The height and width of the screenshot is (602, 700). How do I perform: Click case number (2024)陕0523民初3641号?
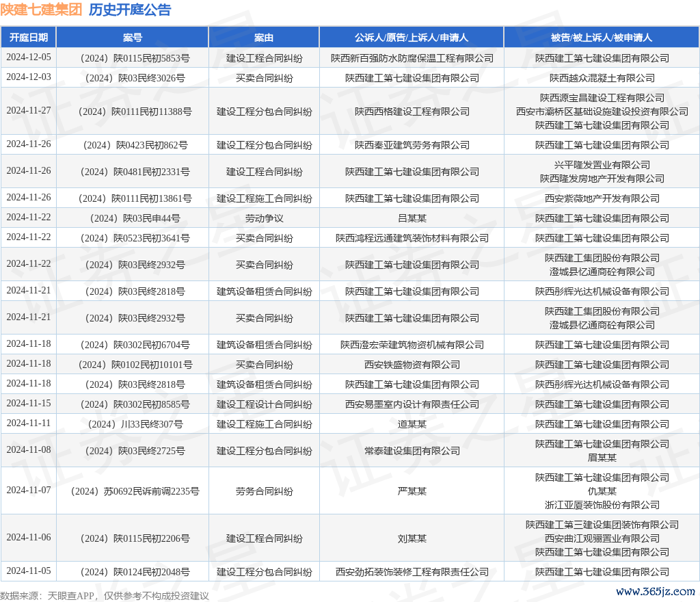(135, 239)
